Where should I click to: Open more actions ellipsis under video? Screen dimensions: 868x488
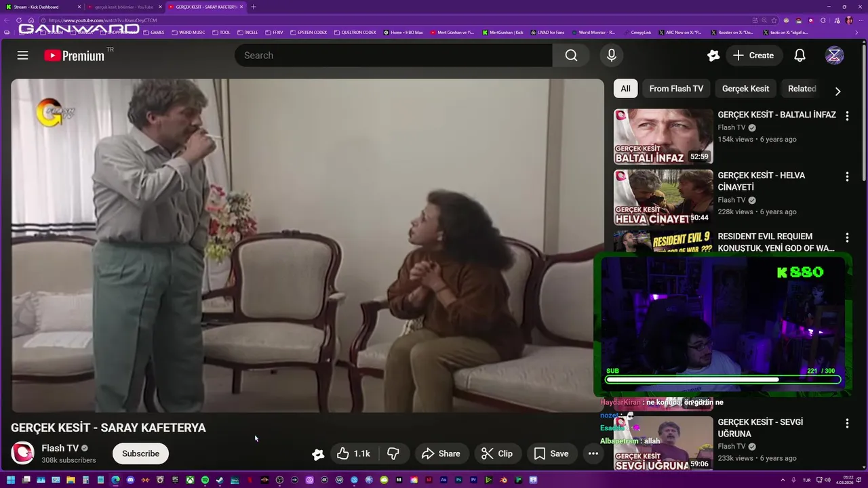coord(593,453)
